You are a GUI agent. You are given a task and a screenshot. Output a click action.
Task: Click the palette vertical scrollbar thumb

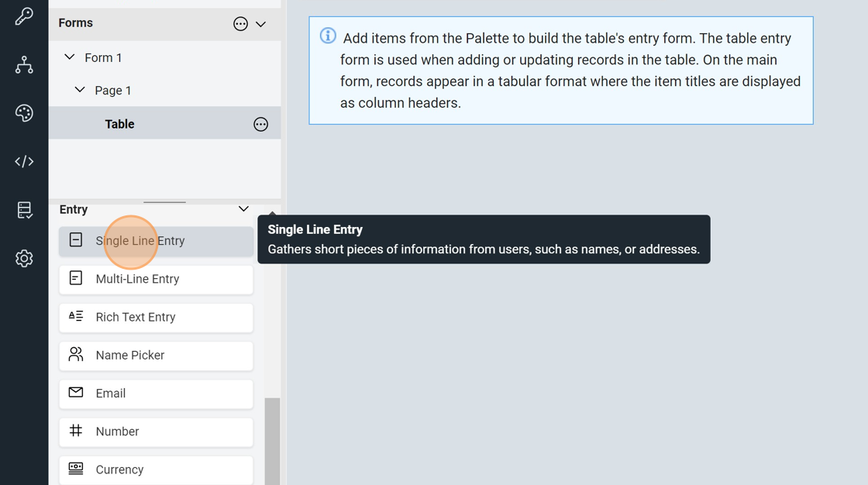pyautogui.click(x=272, y=442)
